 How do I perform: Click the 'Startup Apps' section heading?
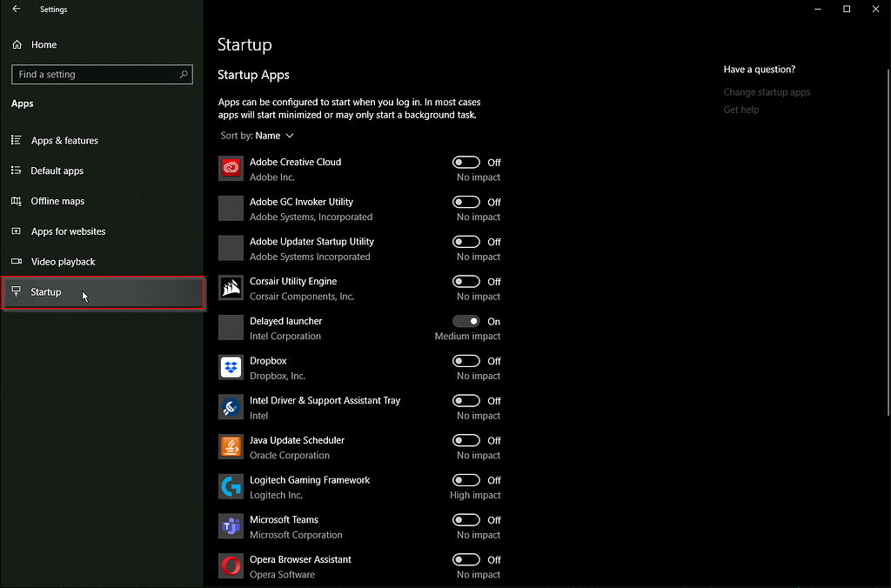253,75
